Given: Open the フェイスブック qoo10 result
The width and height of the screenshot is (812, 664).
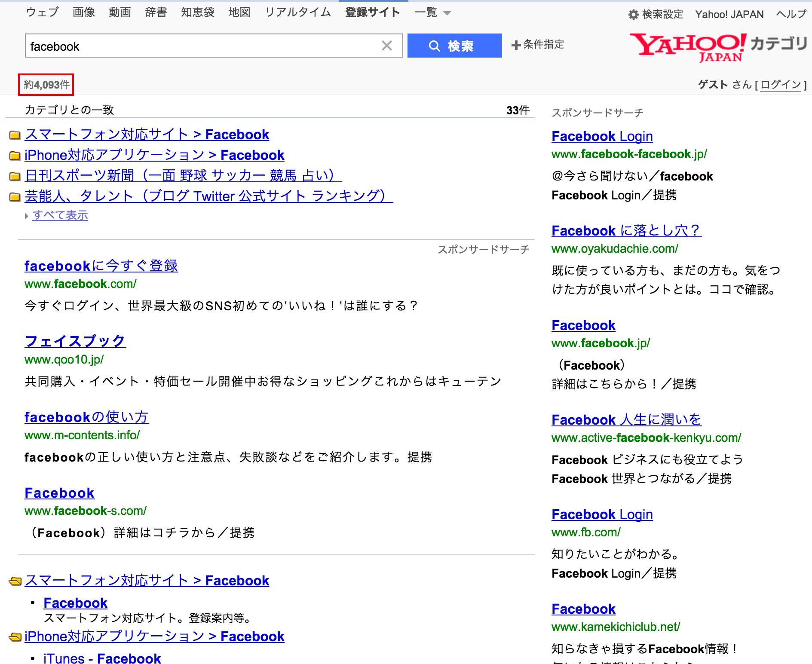Looking at the screenshot, I should coord(75,341).
